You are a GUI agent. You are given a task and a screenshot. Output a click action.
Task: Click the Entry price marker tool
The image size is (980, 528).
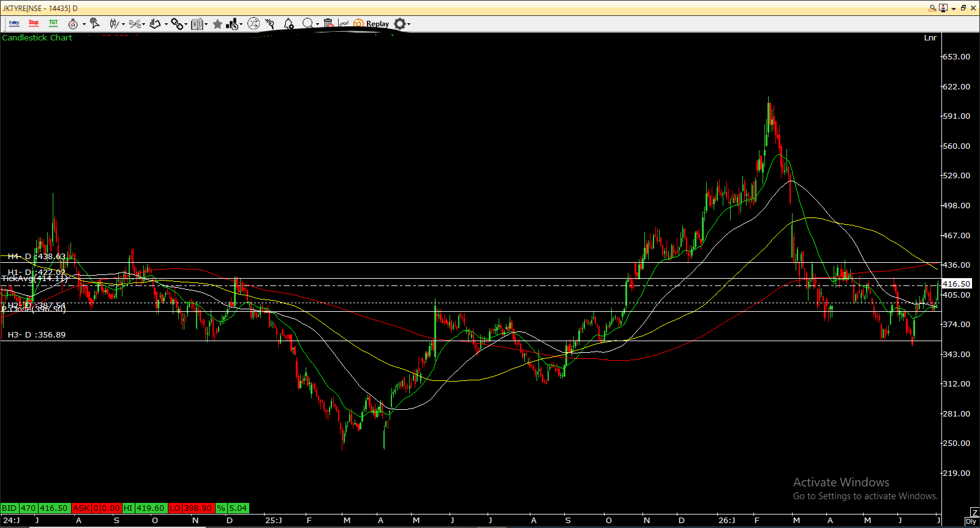point(14,23)
